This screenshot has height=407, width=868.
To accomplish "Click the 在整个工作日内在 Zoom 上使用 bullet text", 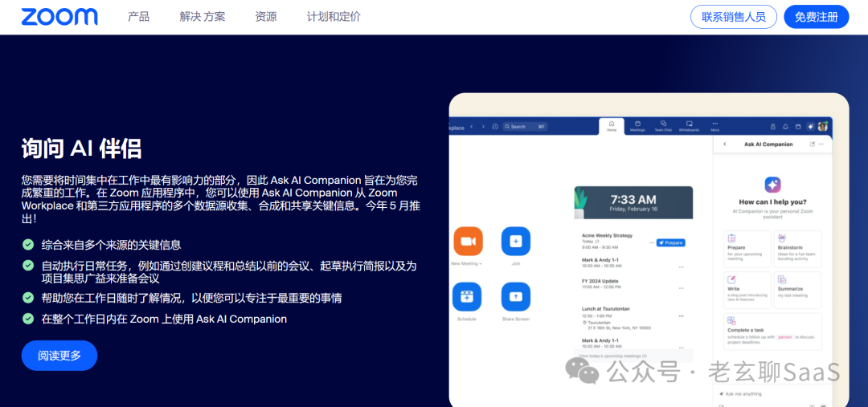I will coord(164,319).
